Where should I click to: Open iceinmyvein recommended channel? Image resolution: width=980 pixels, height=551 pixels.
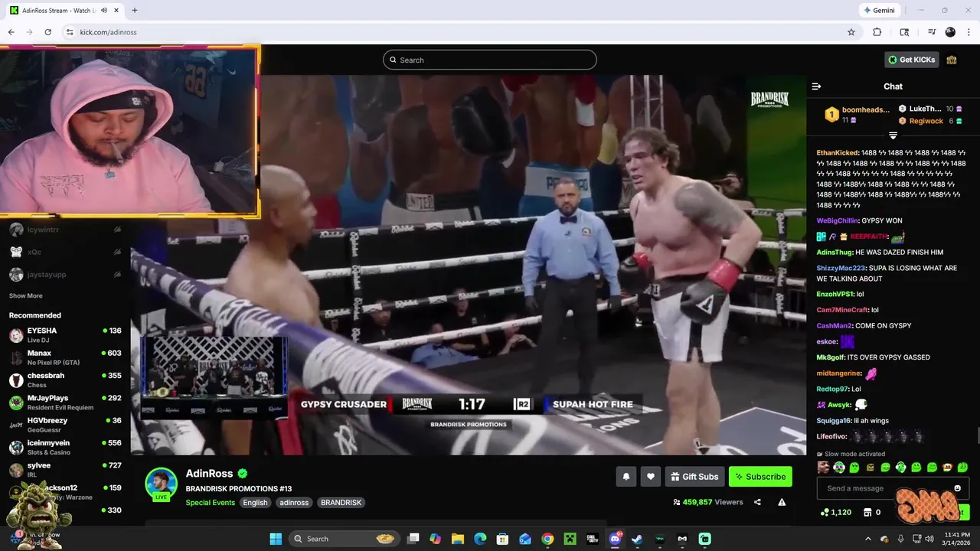pos(65,447)
